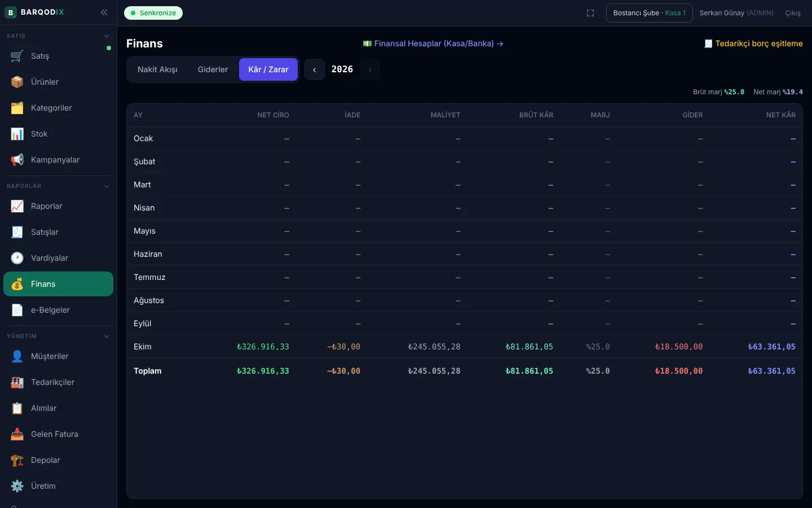Open the Finansal Hesaplar (Kasa/Banka) link
Screen dimensions: 812x508
[433, 43]
